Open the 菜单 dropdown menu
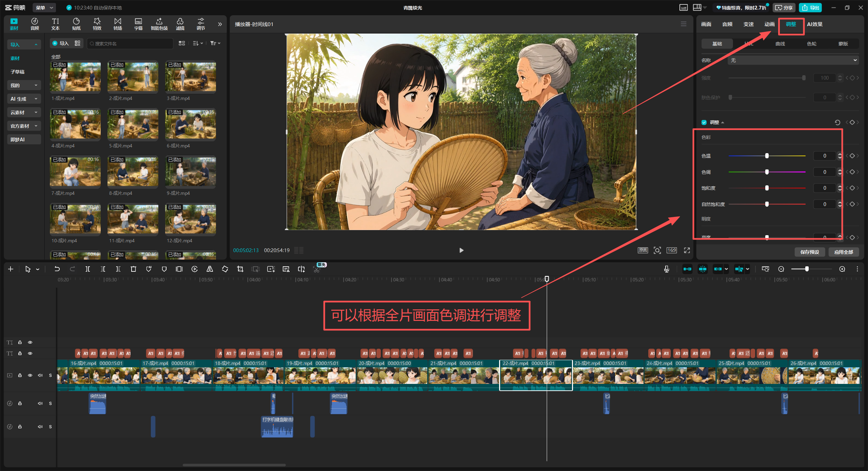 tap(44, 7)
